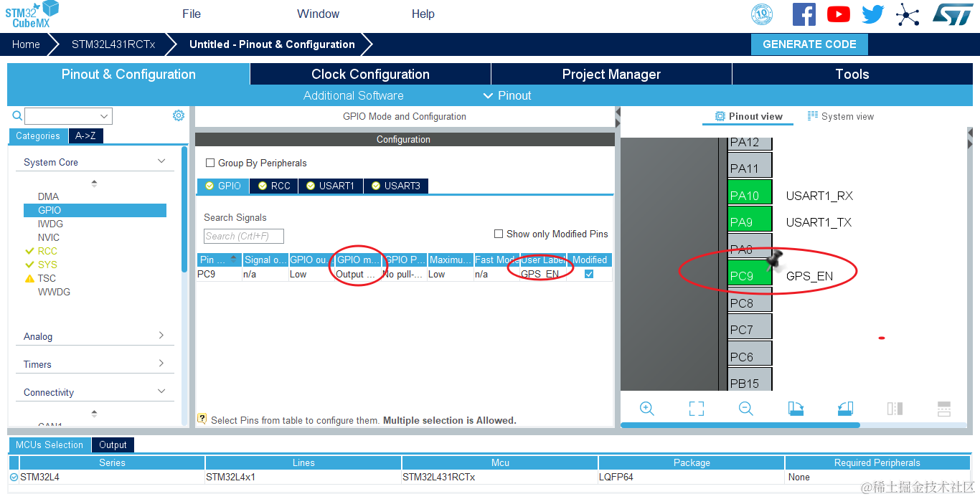This screenshot has height=499, width=980.
Task: Sort by the Pin Name column header
Action: pyautogui.click(x=219, y=260)
